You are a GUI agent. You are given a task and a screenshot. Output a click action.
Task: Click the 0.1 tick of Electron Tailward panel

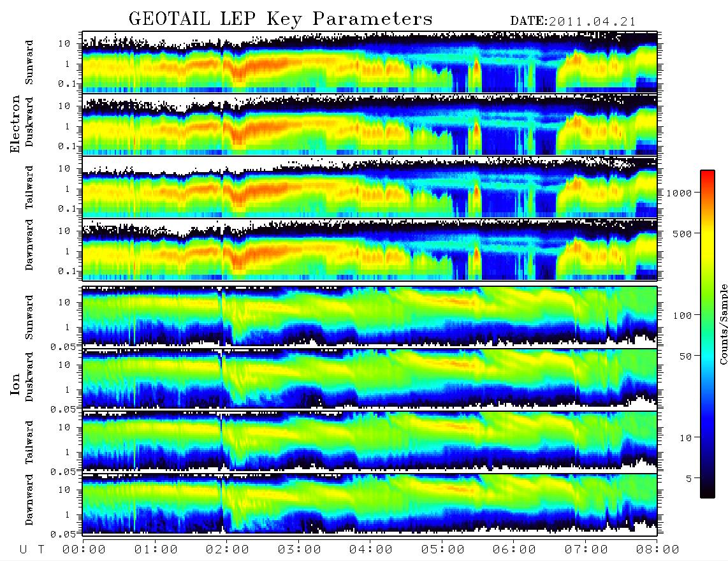pos(68,209)
